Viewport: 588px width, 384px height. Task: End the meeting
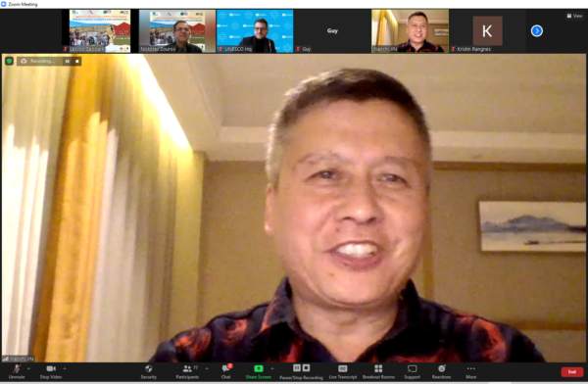coord(572,371)
